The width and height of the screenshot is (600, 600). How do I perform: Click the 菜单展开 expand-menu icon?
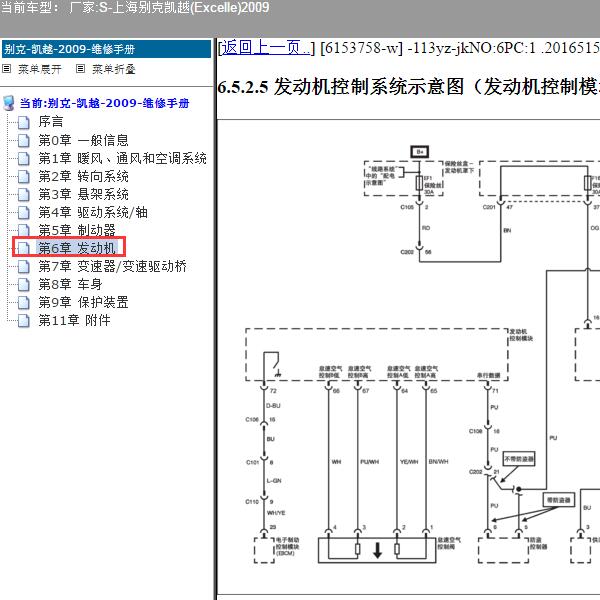[x=7, y=69]
